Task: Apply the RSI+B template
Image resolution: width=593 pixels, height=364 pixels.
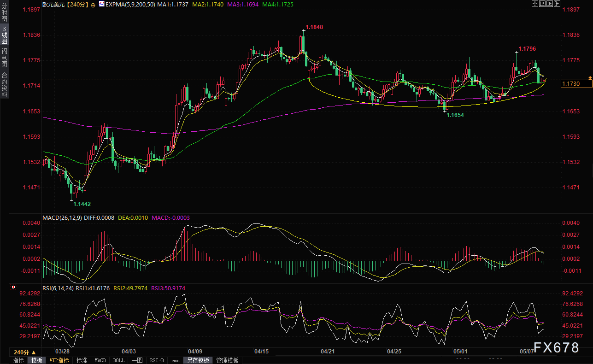Action: [157, 360]
